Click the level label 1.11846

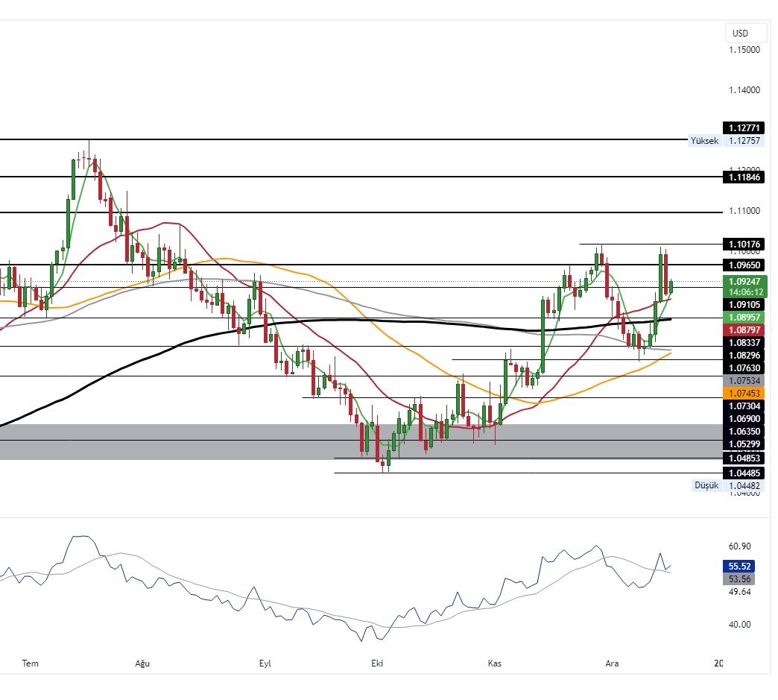[744, 177]
